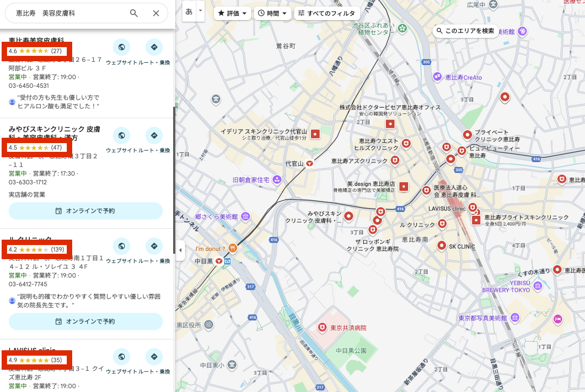585x392 pixels.
Task: Open the 時間 hours filter dropdown
Action: click(x=273, y=14)
